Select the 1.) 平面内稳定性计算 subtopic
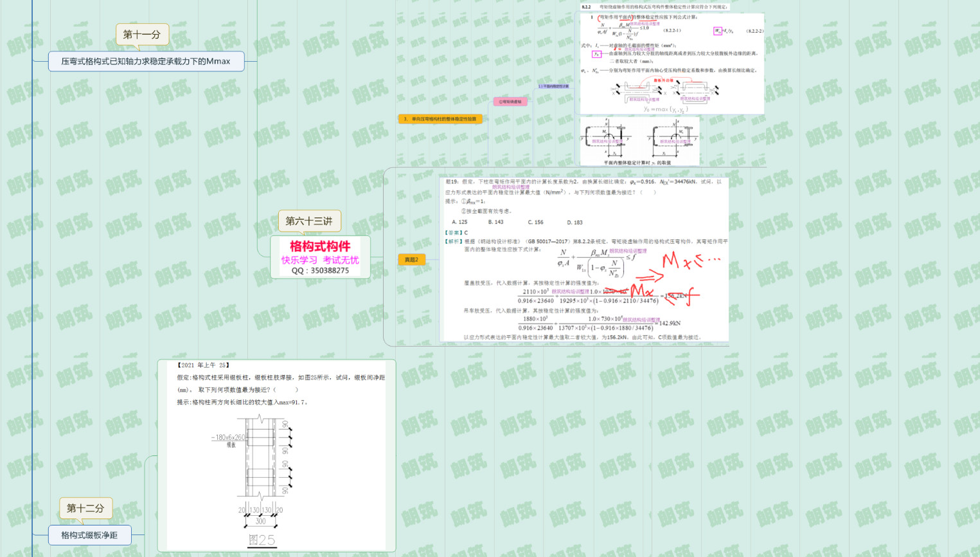 coord(553,86)
